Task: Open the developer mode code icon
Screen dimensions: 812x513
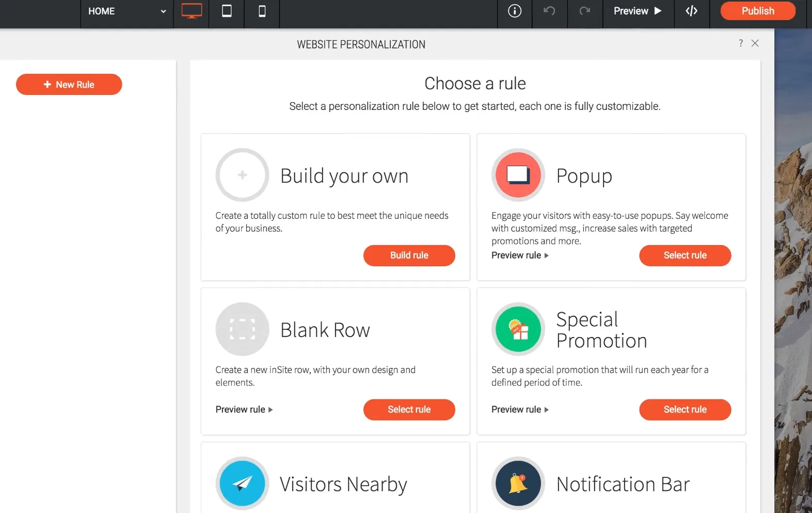Action: [692, 11]
